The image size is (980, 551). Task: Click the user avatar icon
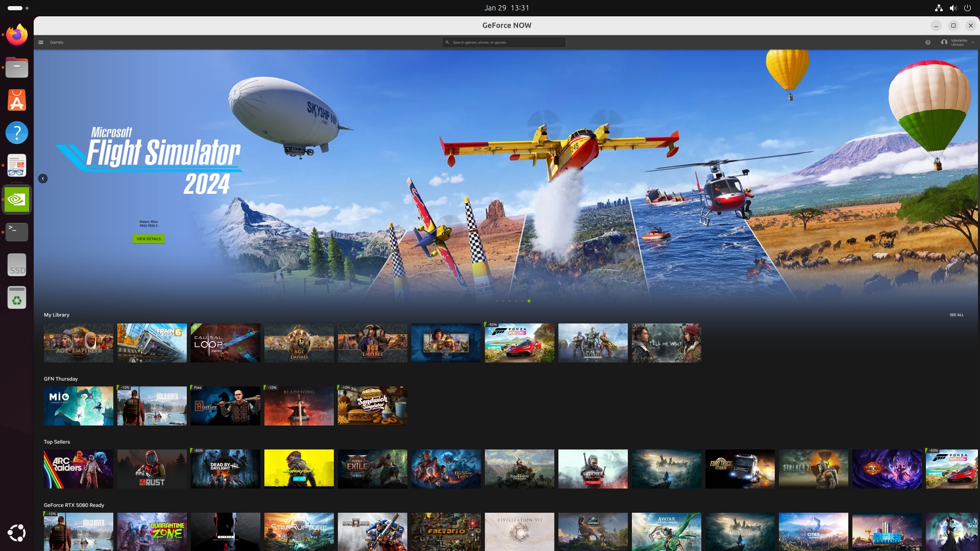944,42
